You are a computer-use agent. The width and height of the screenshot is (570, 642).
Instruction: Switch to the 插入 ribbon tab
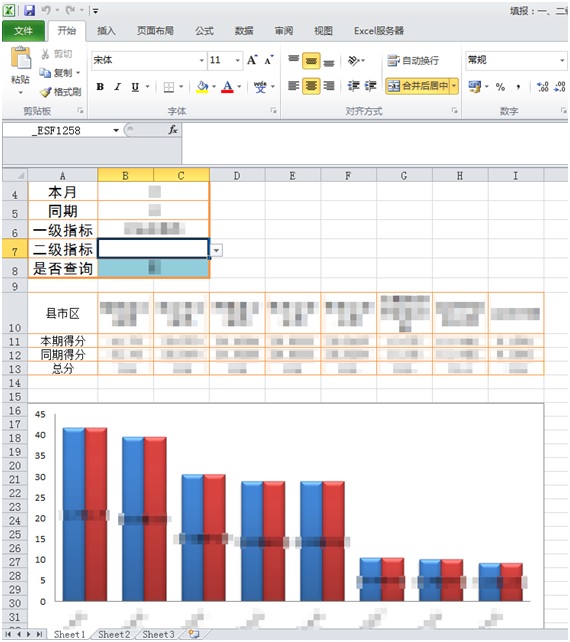[x=106, y=31]
